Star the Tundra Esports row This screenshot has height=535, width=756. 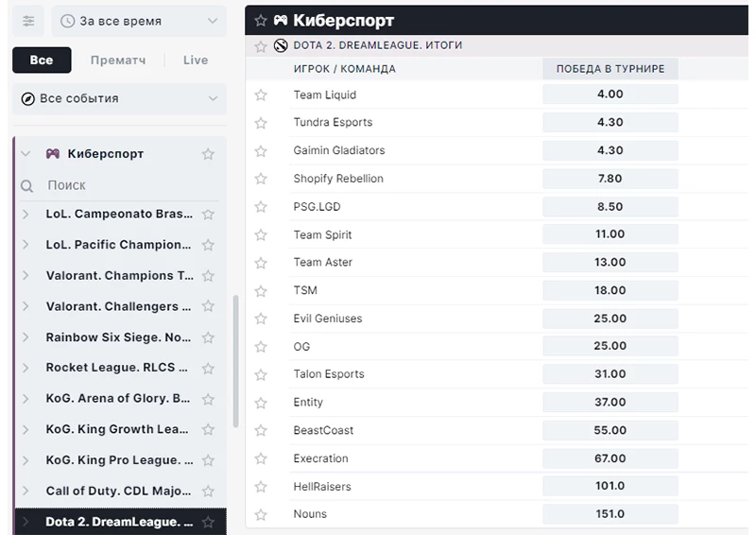click(261, 123)
